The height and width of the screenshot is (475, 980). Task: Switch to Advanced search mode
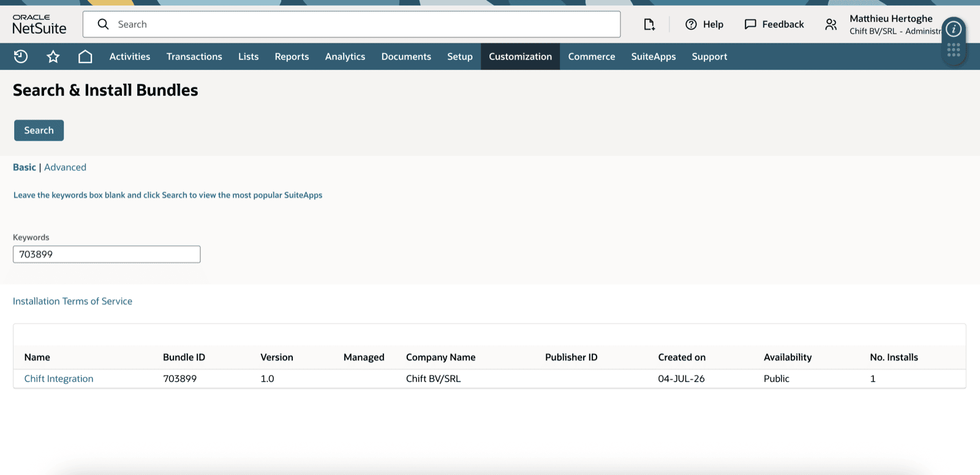point(65,167)
